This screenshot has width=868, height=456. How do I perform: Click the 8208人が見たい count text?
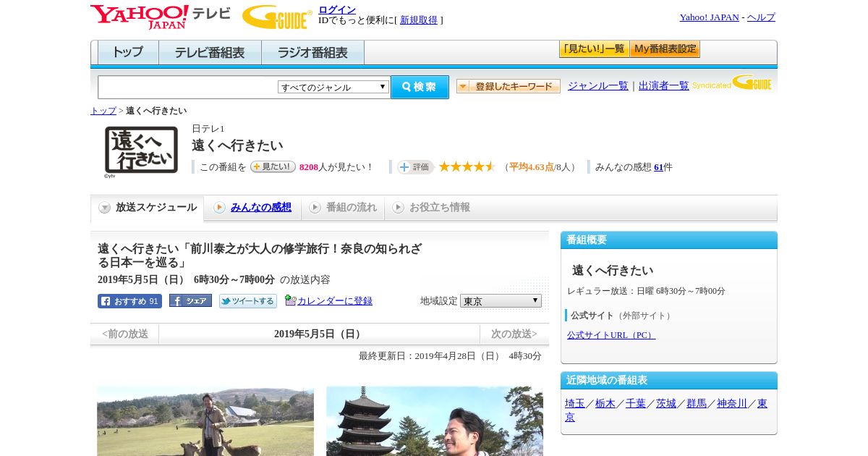(x=336, y=167)
